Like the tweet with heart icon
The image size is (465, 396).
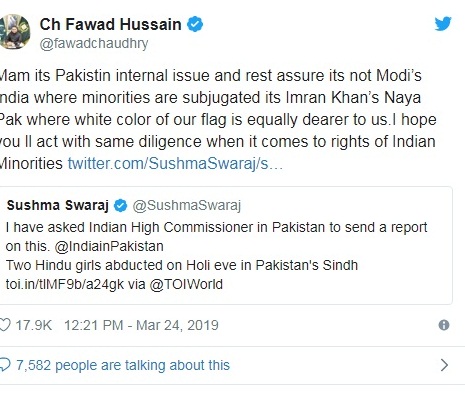point(5,325)
